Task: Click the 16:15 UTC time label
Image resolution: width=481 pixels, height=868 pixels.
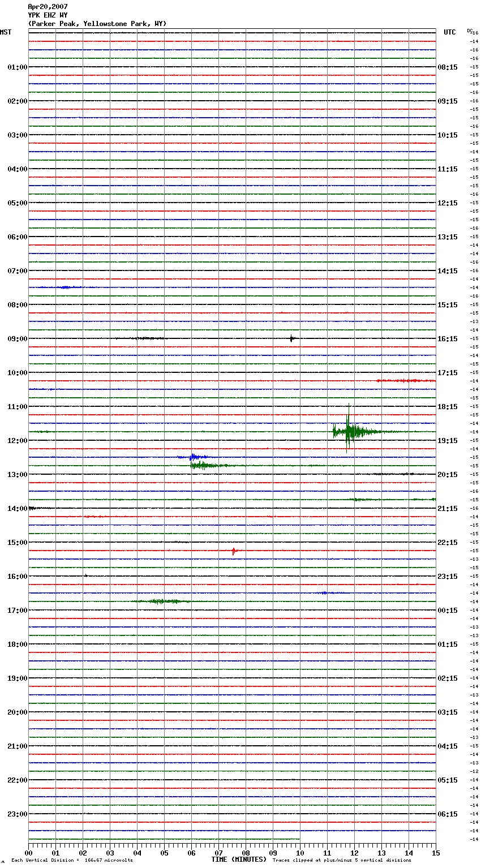Action: 448,339
